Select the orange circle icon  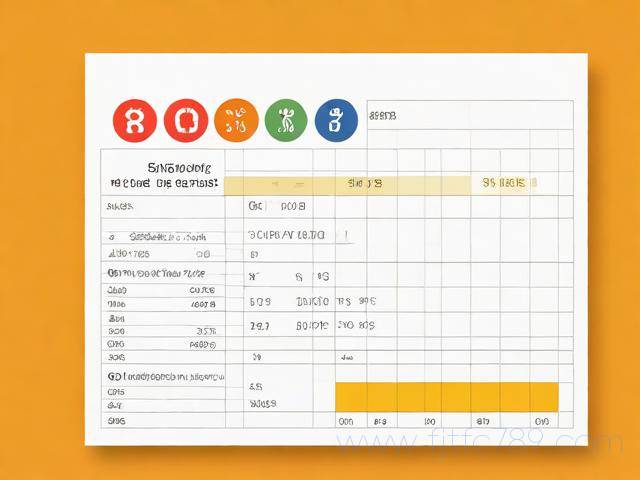pos(236,121)
